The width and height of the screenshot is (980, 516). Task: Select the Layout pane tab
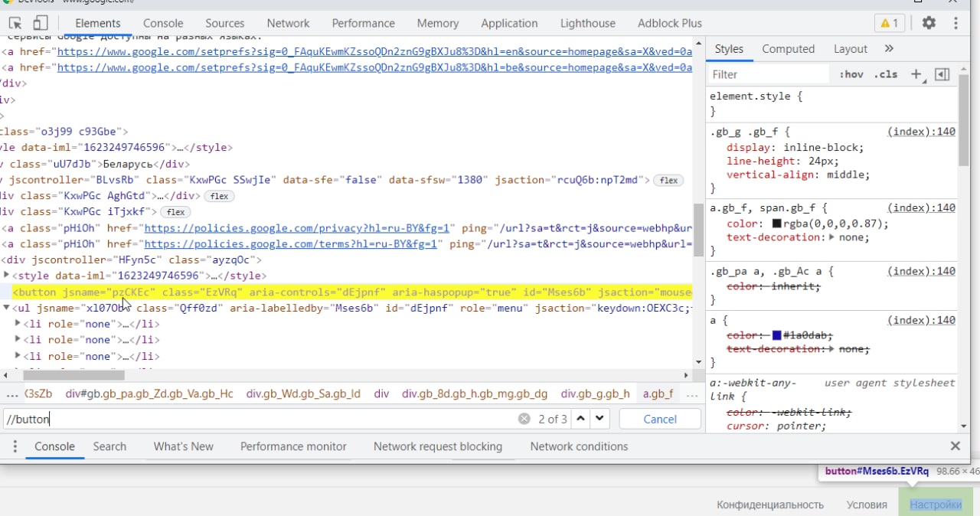pyautogui.click(x=851, y=48)
